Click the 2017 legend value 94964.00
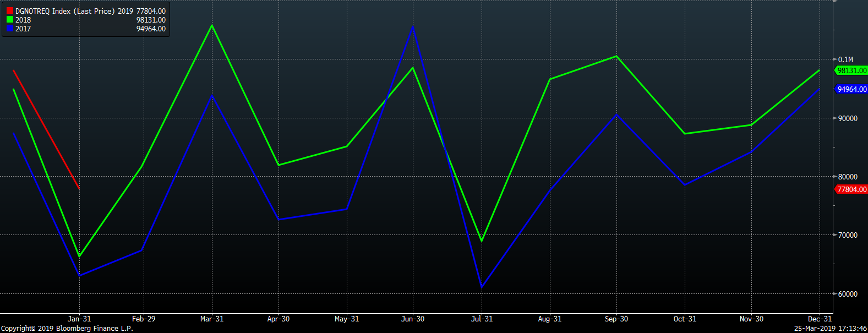The width and height of the screenshot is (868, 333). [151, 29]
